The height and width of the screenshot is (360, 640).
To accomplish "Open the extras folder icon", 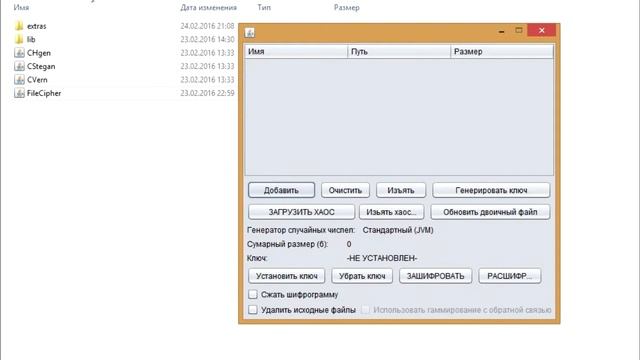I will pos(19,26).
